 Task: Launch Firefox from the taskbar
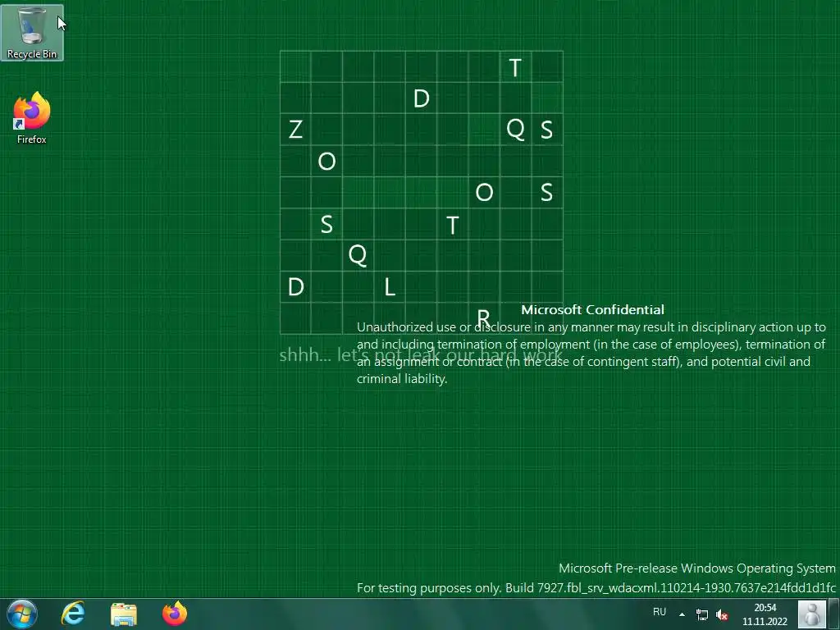175,614
